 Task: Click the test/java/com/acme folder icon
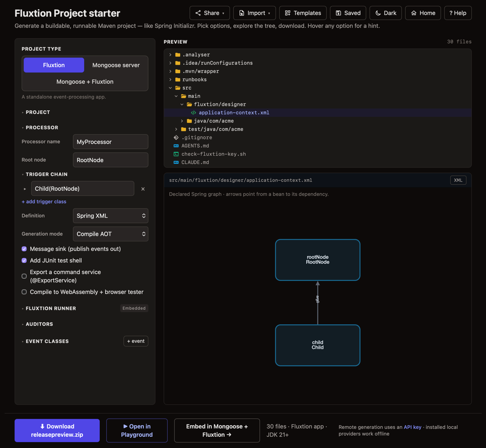coord(184,129)
